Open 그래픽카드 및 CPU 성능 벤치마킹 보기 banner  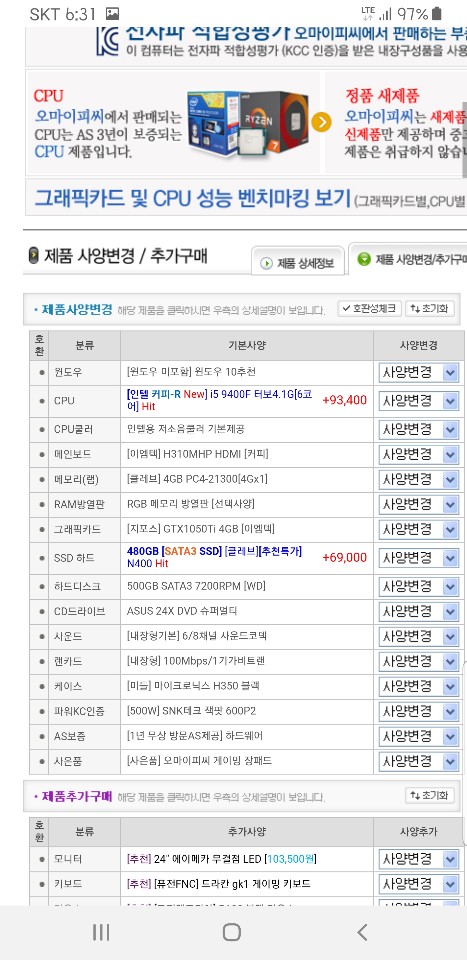(x=245, y=198)
